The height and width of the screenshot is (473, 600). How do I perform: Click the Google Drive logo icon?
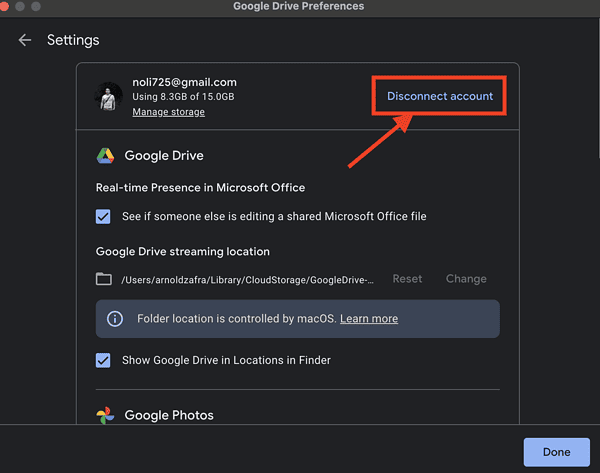point(105,156)
